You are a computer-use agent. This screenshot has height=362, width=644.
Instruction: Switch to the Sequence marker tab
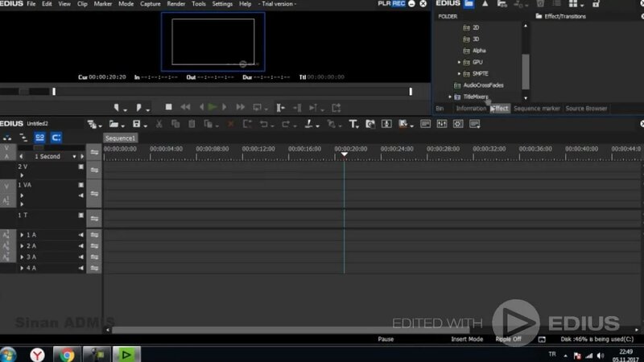(x=536, y=109)
